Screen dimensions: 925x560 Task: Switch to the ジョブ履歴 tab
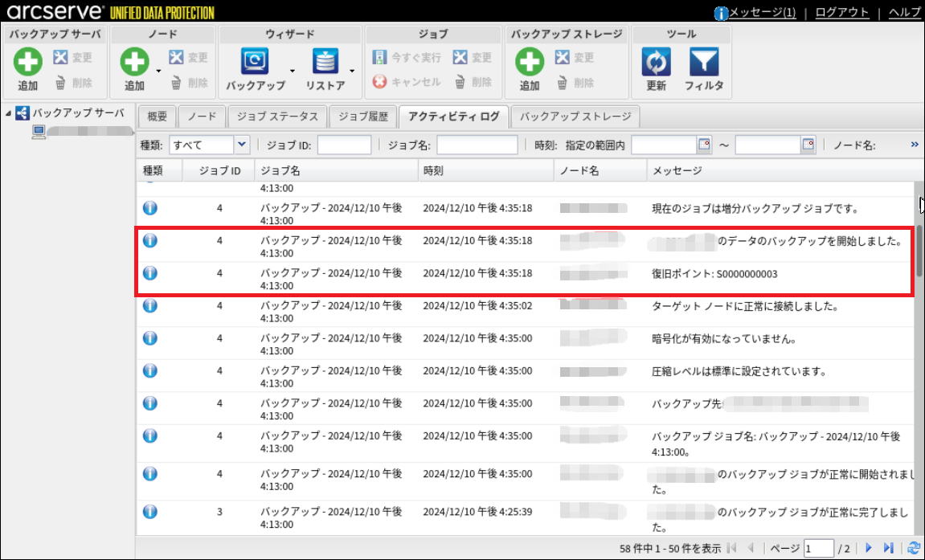(363, 116)
